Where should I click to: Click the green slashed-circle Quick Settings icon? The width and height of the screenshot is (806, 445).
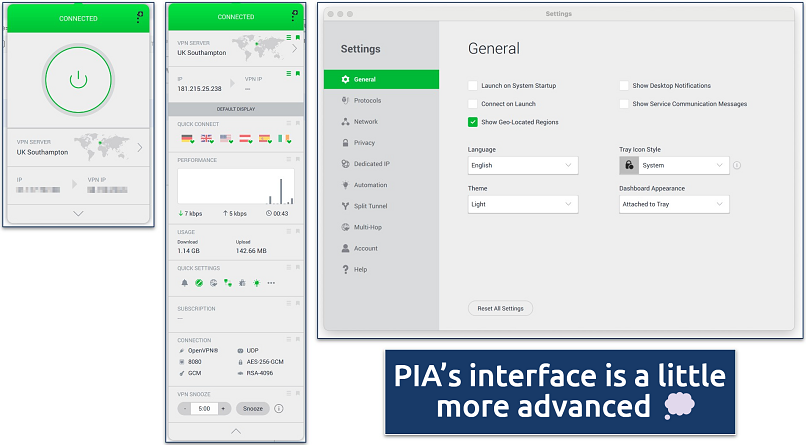click(x=199, y=283)
